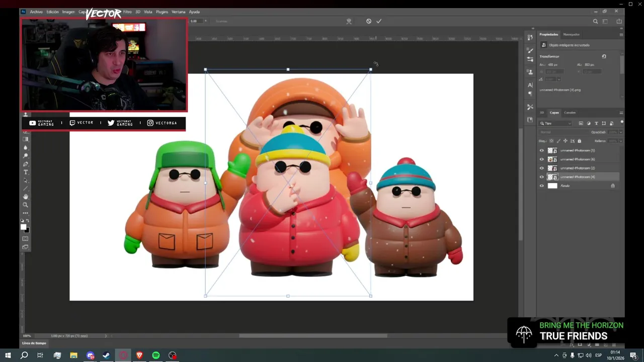
Task: Select the Horizontal Type tool
Action: coord(26,172)
